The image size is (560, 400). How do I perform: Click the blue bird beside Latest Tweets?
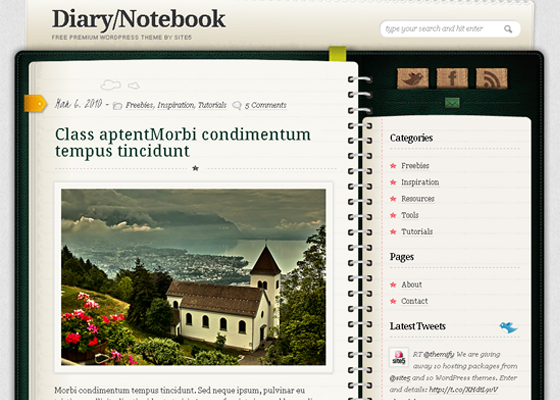(508, 327)
